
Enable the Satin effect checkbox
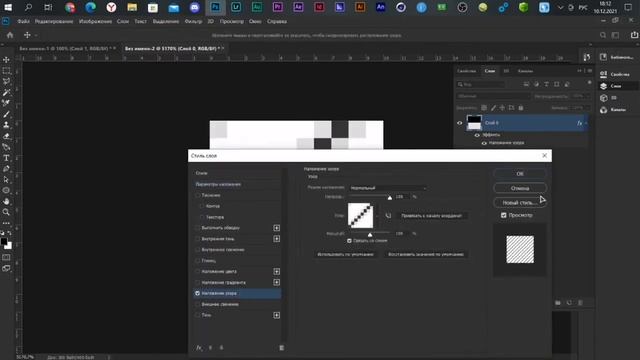198,260
